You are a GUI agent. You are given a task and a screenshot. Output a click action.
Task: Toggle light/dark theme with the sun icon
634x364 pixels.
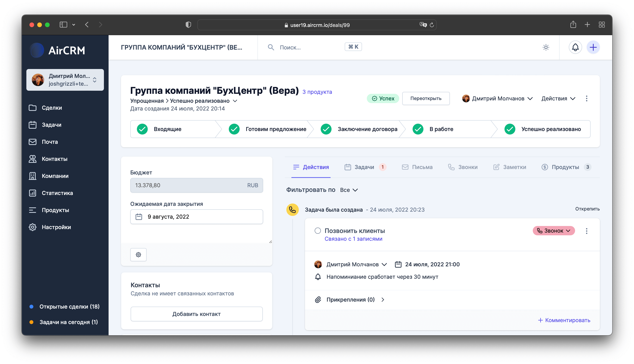pos(546,47)
